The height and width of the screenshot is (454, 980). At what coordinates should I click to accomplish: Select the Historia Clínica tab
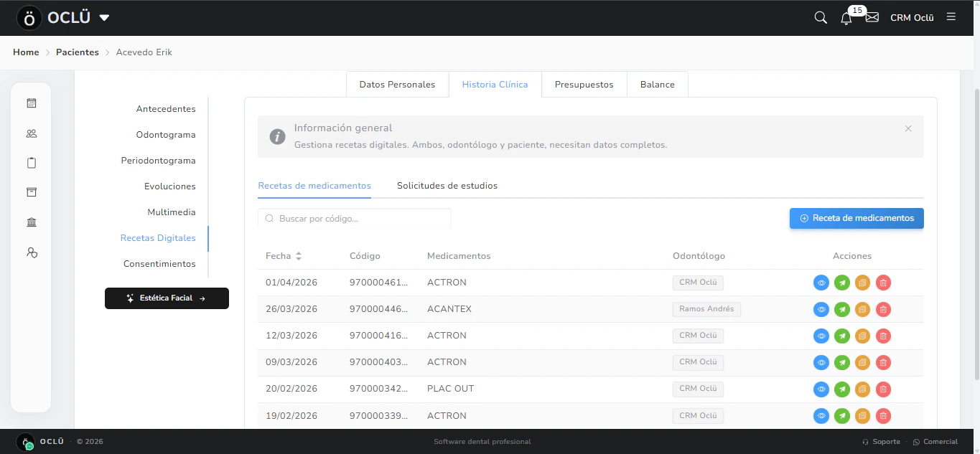495,85
